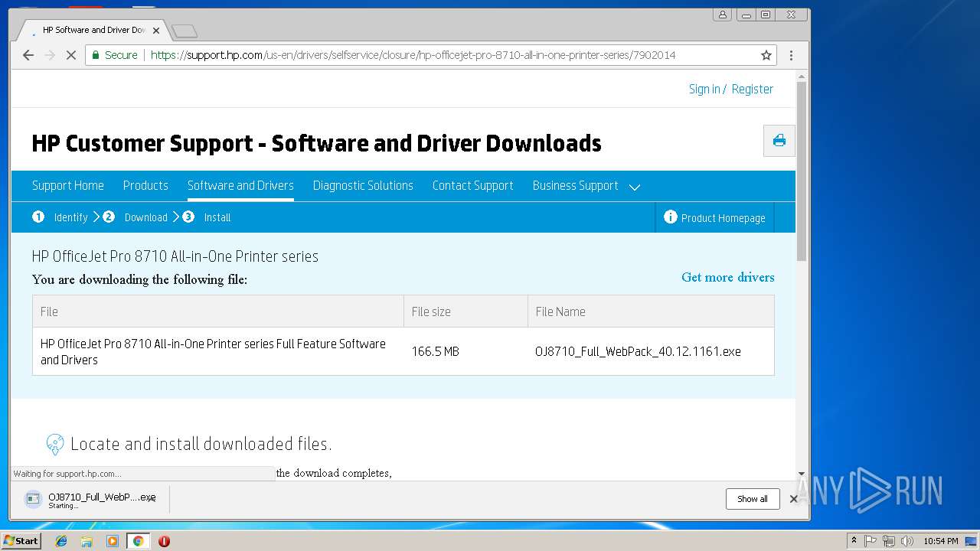This screenshot has width=980, height=551.
Task: Click the file name OJ8710_Full_WebPack_40.12.1161.exe
Action: [x=638, y=351]
